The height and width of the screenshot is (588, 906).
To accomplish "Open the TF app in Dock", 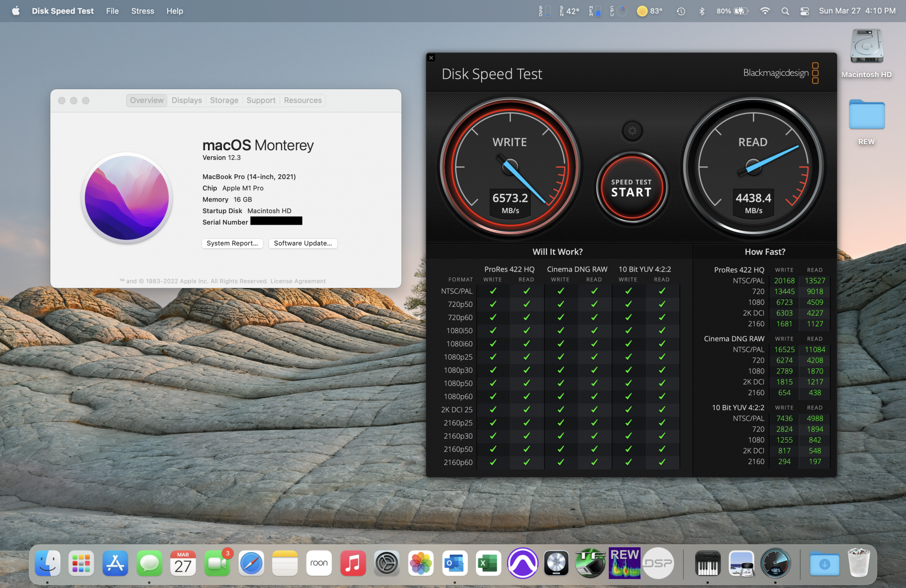I will (590, 563).
